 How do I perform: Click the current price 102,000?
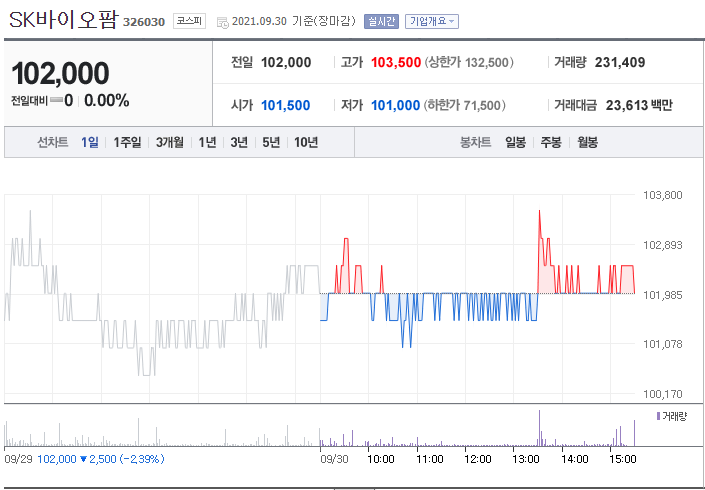[x=60, y=74]
